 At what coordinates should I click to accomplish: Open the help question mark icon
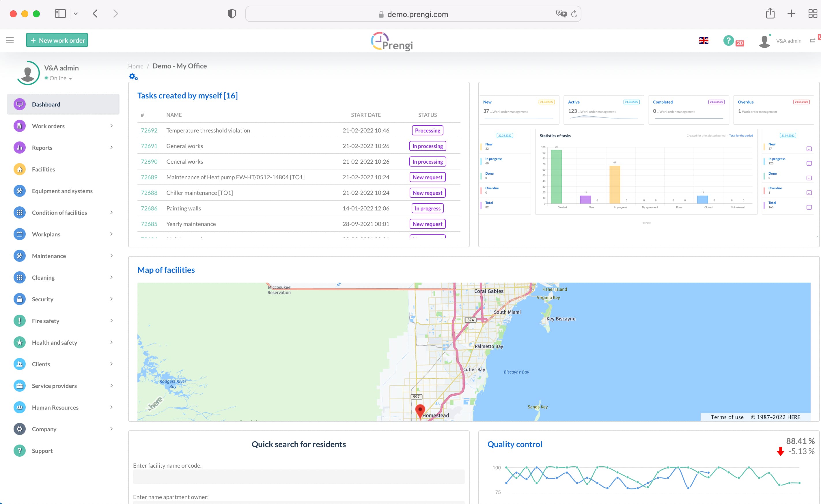tap(728, 41)
